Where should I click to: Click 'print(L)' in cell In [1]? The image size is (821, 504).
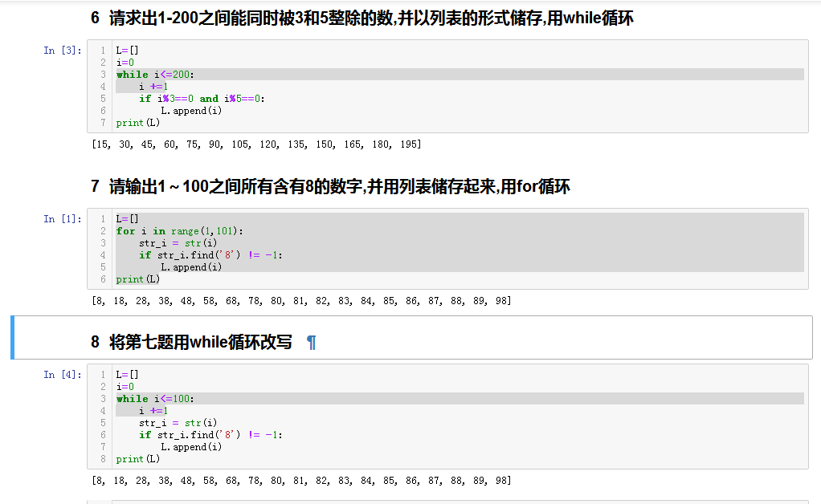(x=137, y=279)
